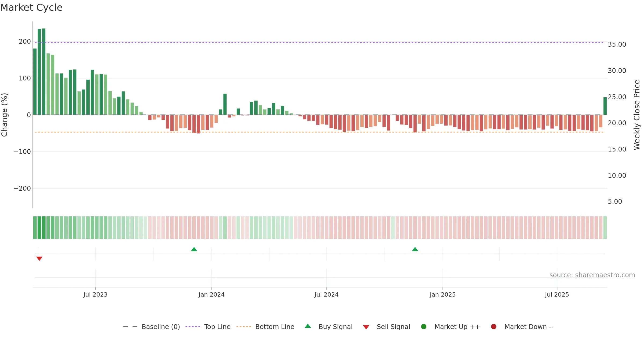Viewport: 644px width, 362px height.
Task: Click the 20.00 price tick label
Action: pyautogui.click(x=617, y=123)
